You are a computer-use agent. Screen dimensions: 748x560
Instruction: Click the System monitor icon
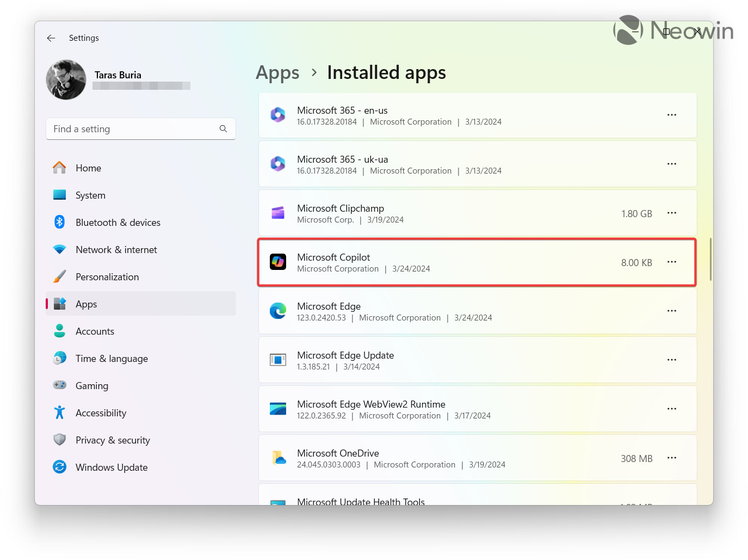[60, 195]
